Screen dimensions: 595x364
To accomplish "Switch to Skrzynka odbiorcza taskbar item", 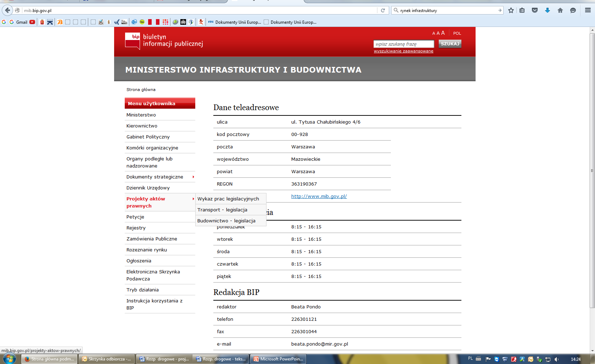I will [x=107, y=359].
